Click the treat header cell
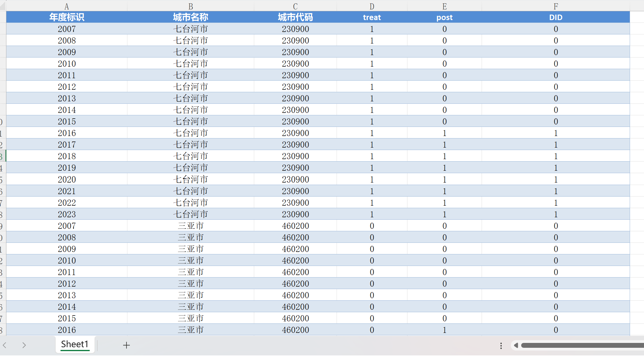 (372, 17)
